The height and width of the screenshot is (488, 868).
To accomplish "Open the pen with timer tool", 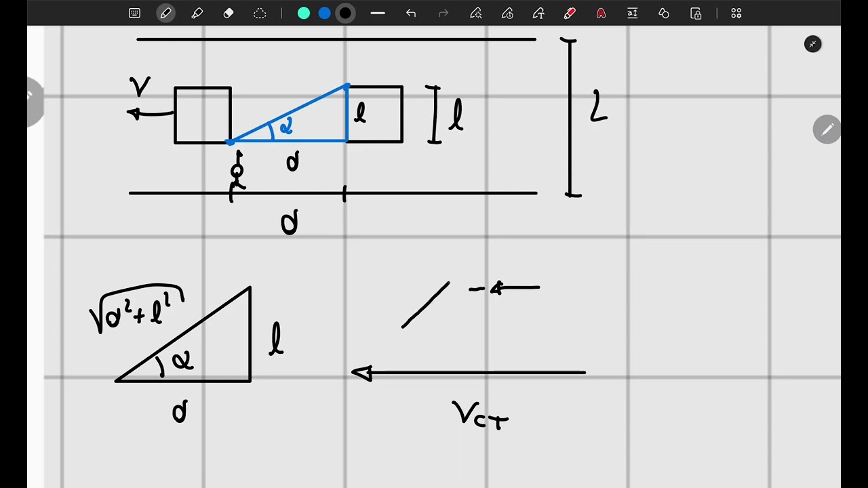I will [x=507, y=13].
